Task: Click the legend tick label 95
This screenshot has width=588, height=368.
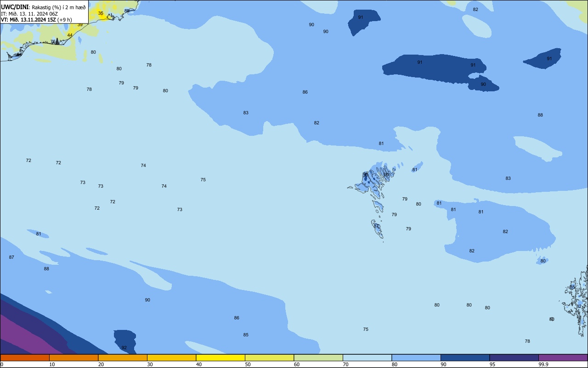Action: click(492, 364)
